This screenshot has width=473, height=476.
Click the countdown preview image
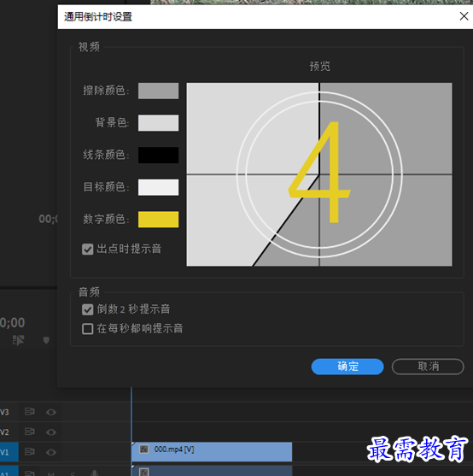click(319, 174)
